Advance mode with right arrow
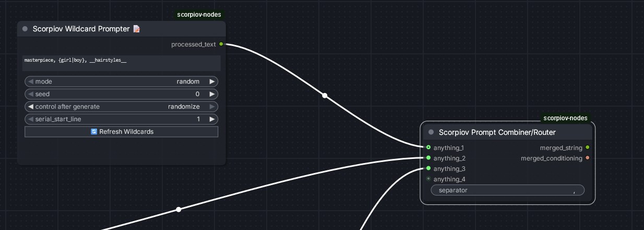 click(x=212, y=82)
